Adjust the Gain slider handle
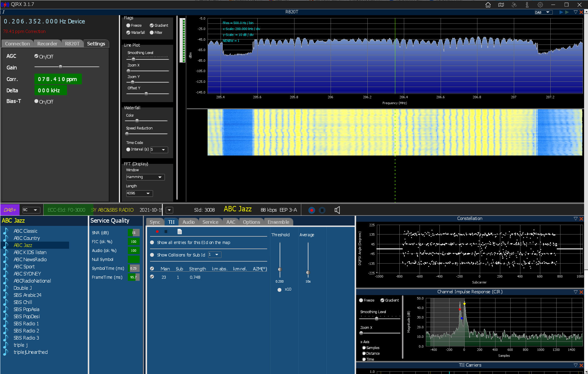Screen dimensions: 588x374 click(x=60, y=67)
